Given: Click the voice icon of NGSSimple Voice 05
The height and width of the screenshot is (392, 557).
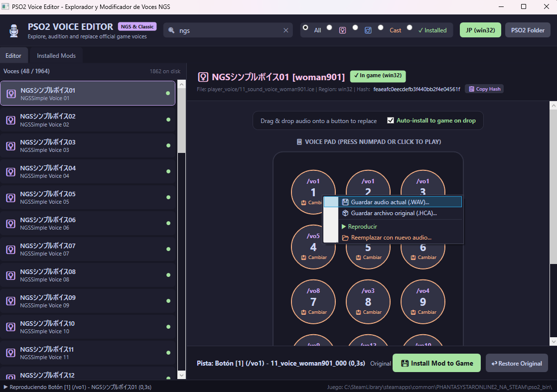Looking at the screenshot, I should coord(11,198).
